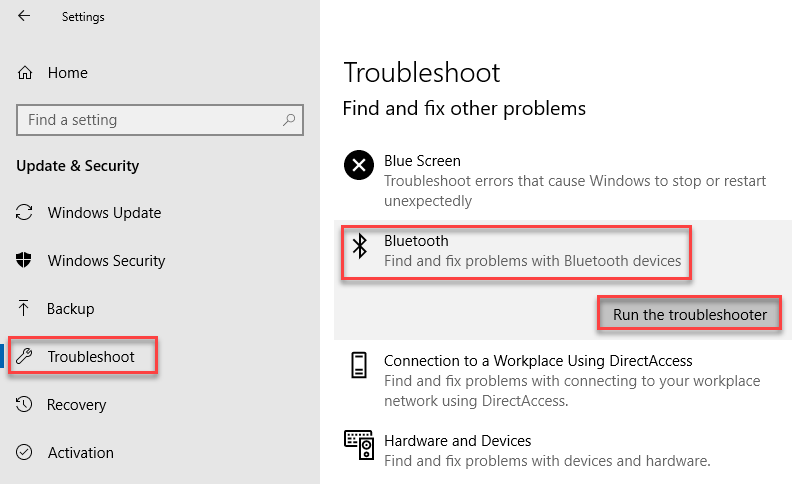Open the Windows Update section
Viewport: 792px width, 484px height.
tap(105, 213)
